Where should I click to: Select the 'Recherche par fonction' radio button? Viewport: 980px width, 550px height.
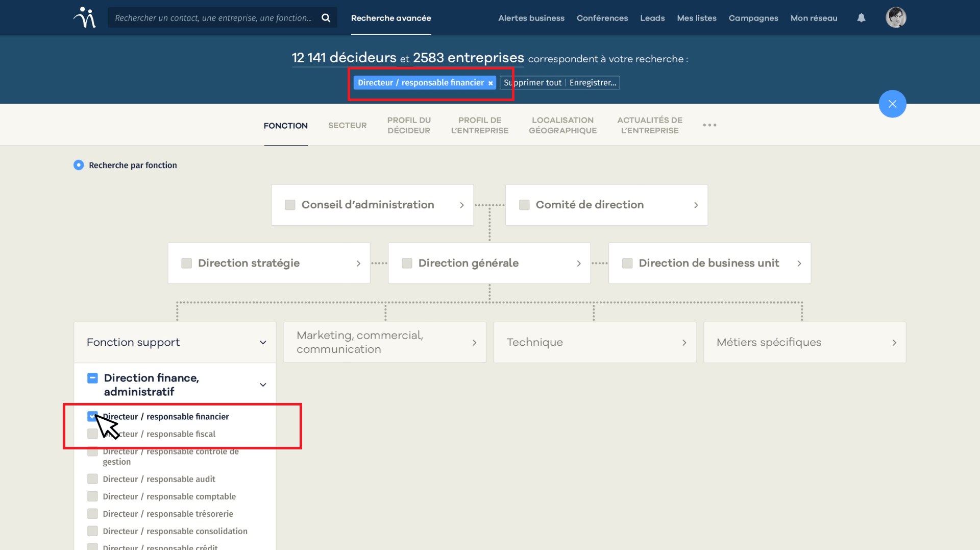(79, 165)
